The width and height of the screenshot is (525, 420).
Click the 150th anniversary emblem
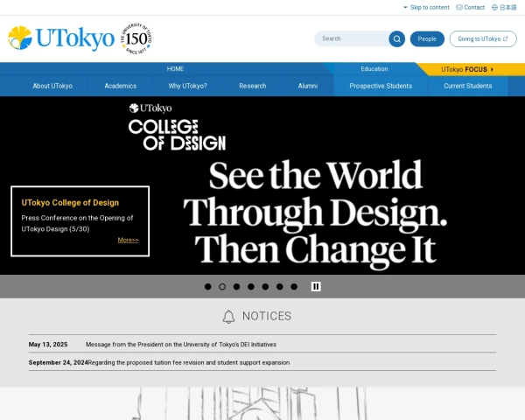[x=136, y=38]
